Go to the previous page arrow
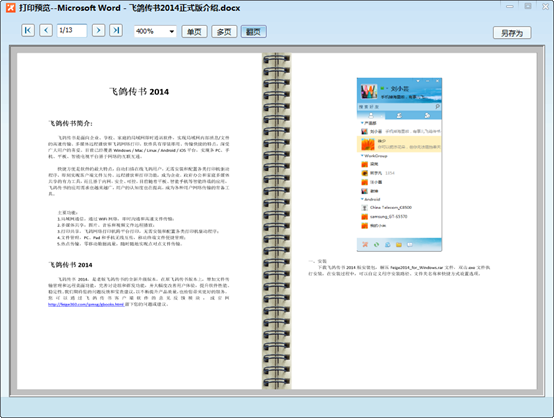The width and height of the screenshot is (554, 418). tap(46, 30)
